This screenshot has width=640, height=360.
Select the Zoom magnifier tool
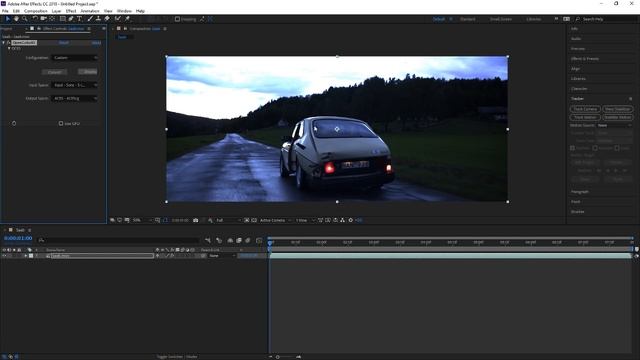tap(24, 19)
